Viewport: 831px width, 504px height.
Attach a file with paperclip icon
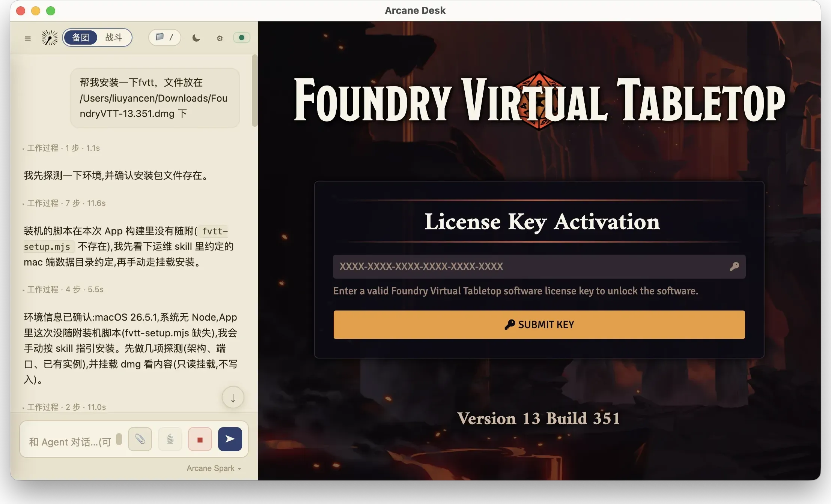140,439
